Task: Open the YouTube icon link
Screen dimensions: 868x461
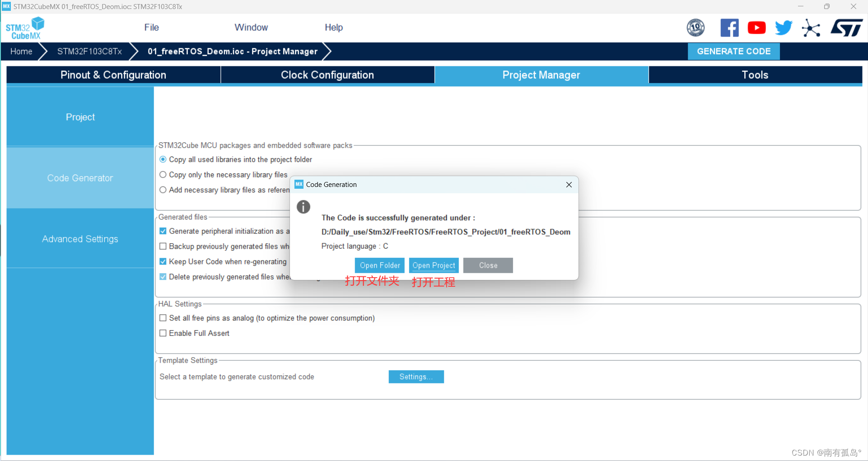Action: tap(756, 28)
